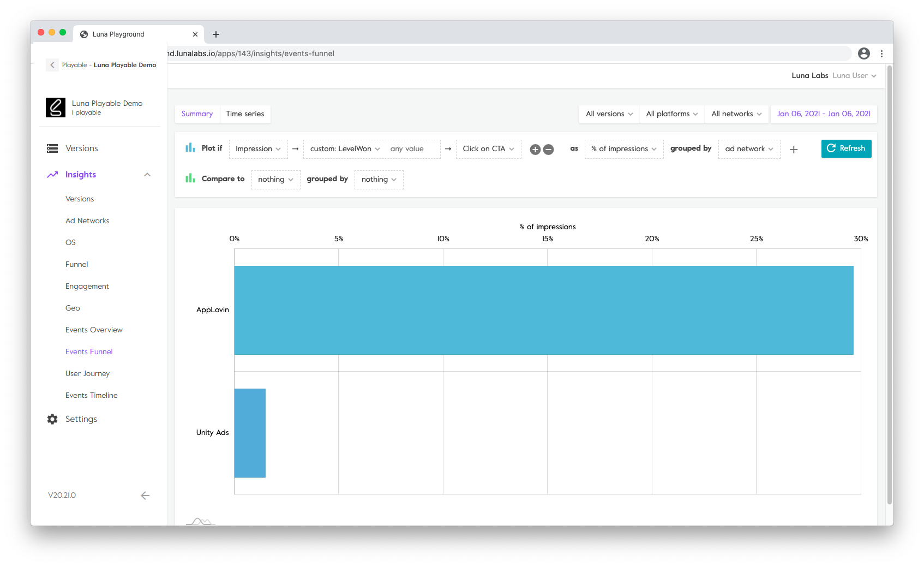Go to Geo insights page

73,308
